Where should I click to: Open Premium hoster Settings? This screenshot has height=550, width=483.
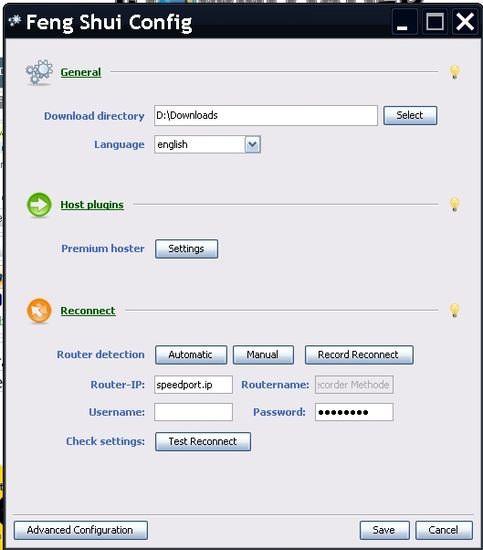click(186, 249)
